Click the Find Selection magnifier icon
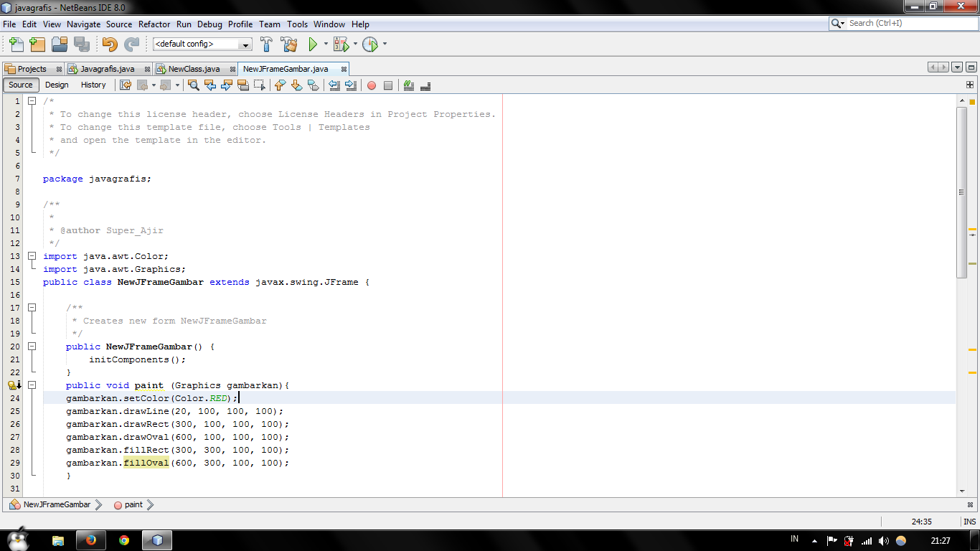Viewport: 980px width, 551px height. (193, 85)
